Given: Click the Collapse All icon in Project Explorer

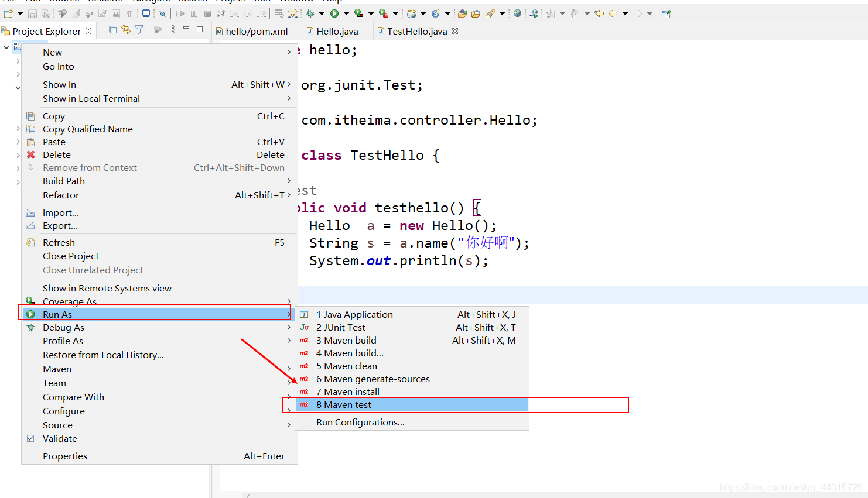Looking at the screenshot, I should [x=112, y=30].
